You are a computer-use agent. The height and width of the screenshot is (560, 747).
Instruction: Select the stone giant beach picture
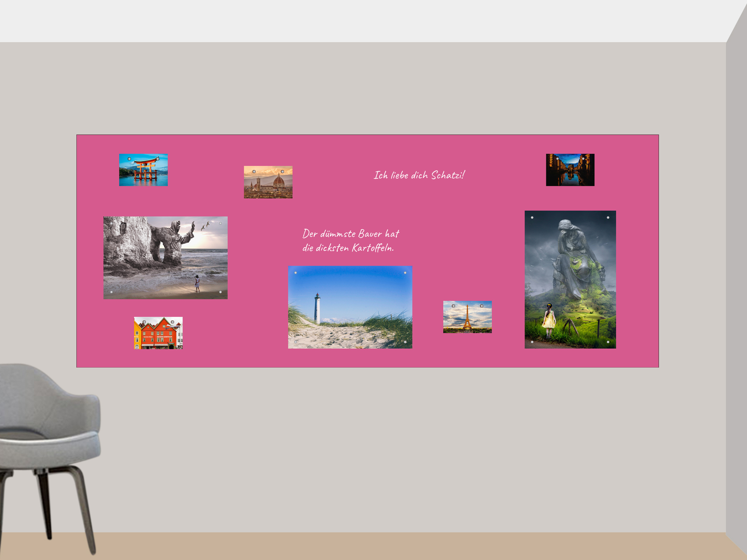coord(165,258)
